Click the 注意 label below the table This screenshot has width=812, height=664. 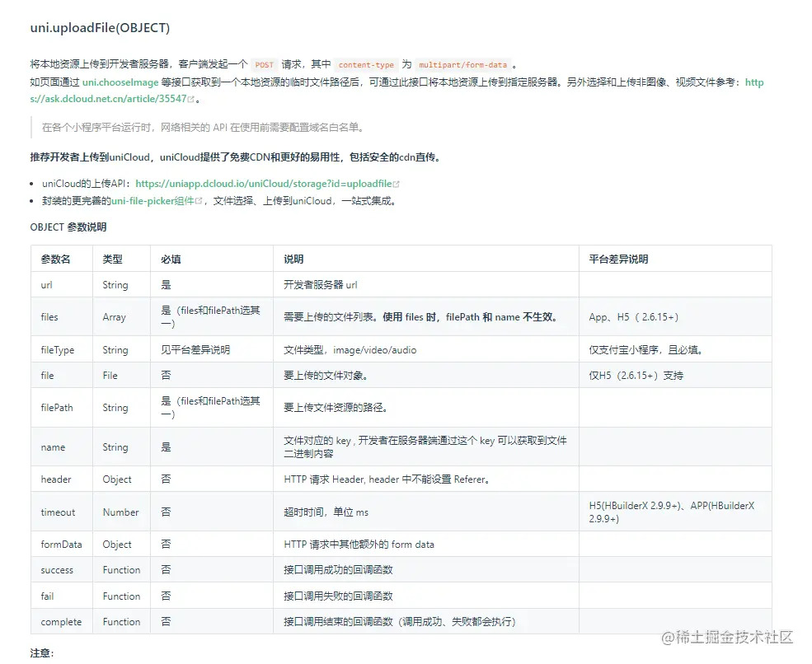coord(42,653)
